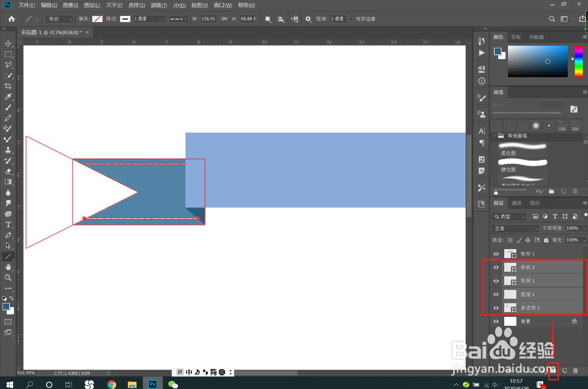Open the 图像 menu
Image resolution: width=588 pixels, height=389 pixels.
(x=71, y=5)
